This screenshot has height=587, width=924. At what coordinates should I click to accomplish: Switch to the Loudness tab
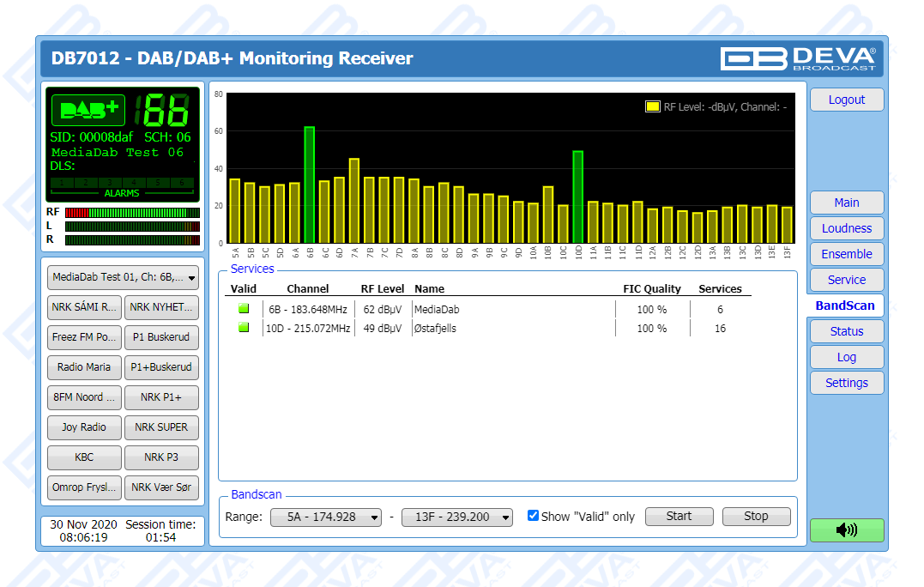(x=846, y=228)
